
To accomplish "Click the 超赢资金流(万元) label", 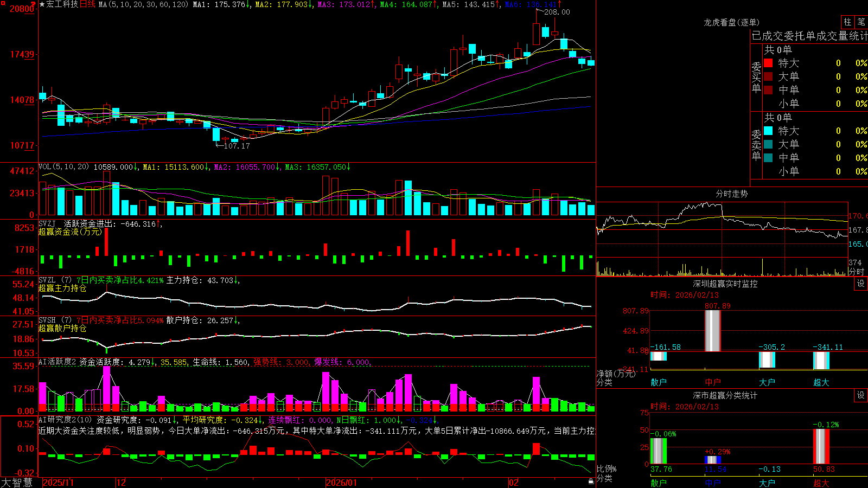I will click(70, 232).
